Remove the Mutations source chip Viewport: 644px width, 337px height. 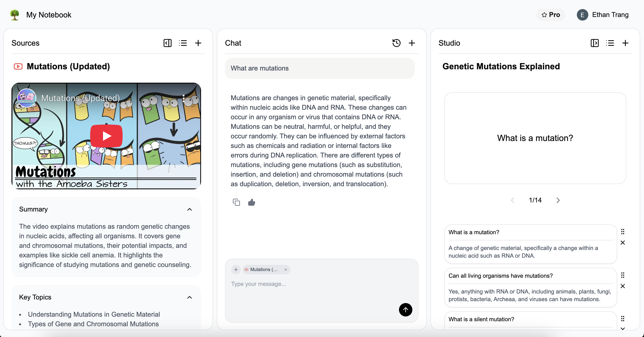[285, 270]
